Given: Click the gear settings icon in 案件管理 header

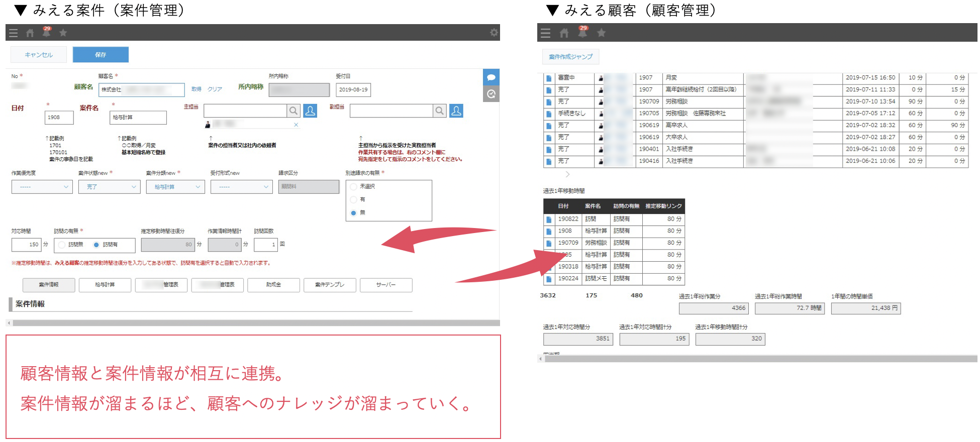Looking at the screenshot, I should tap(494, 33).
